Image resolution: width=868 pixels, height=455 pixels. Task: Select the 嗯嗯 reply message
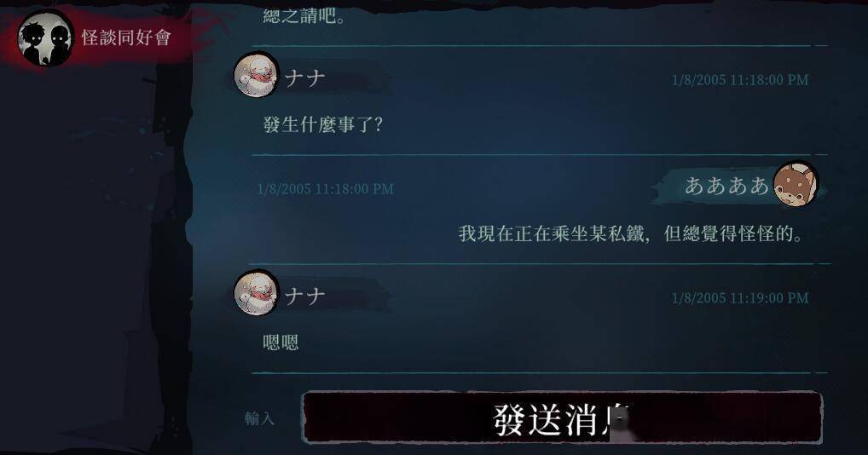click(x=281, y=343)
